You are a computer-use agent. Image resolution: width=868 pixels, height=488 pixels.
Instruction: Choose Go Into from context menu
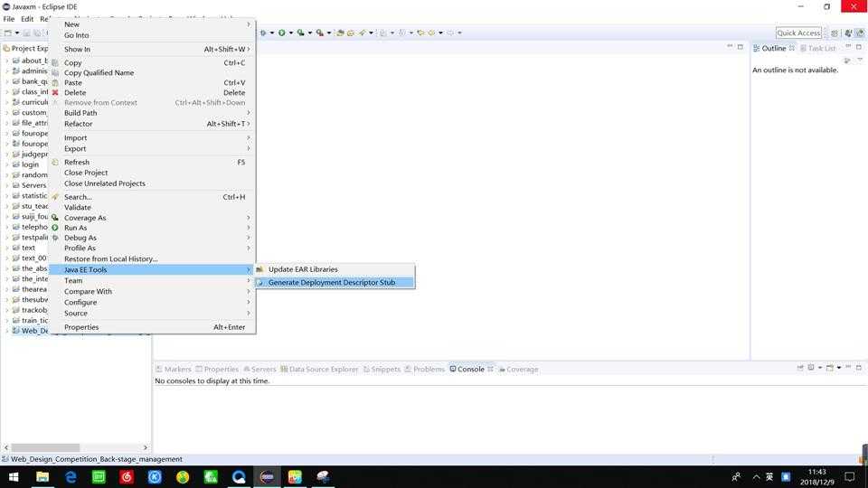pos(152,35)
